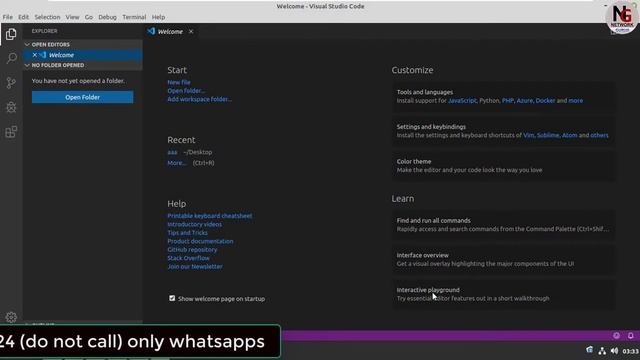The image size is (640, 360).
Task: Open the Explorer view icon
Action: pos(11,34)
